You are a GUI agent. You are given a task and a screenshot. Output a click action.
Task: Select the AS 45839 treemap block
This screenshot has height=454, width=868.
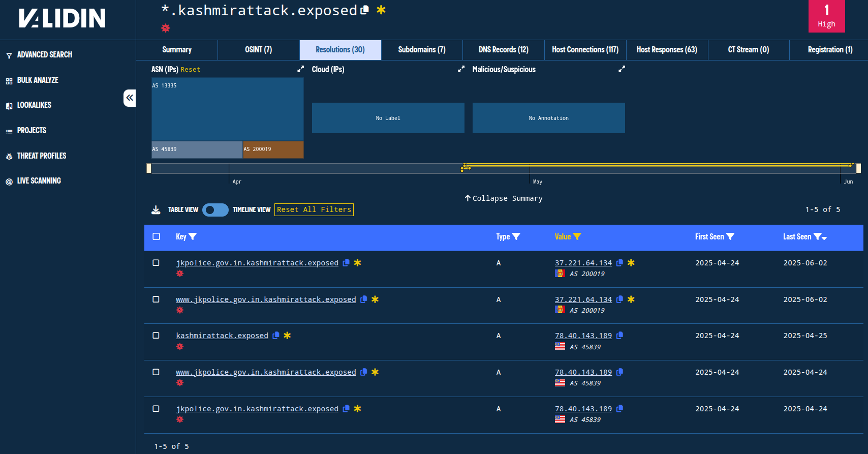coord(197,150)
